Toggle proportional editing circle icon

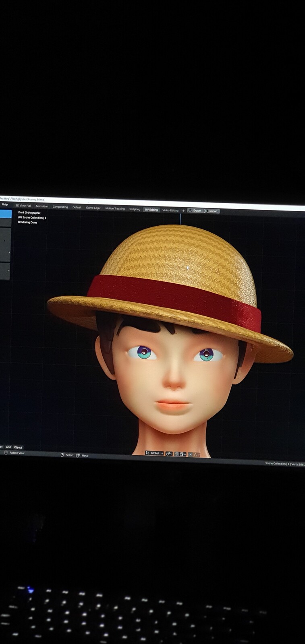(x=190, y=454)
